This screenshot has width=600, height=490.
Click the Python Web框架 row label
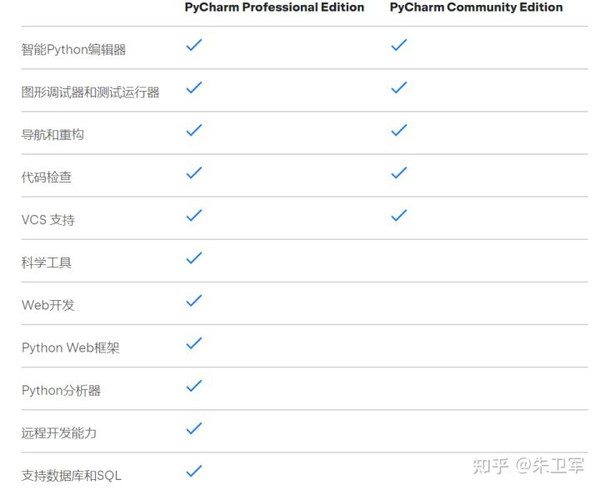[71, 348]
